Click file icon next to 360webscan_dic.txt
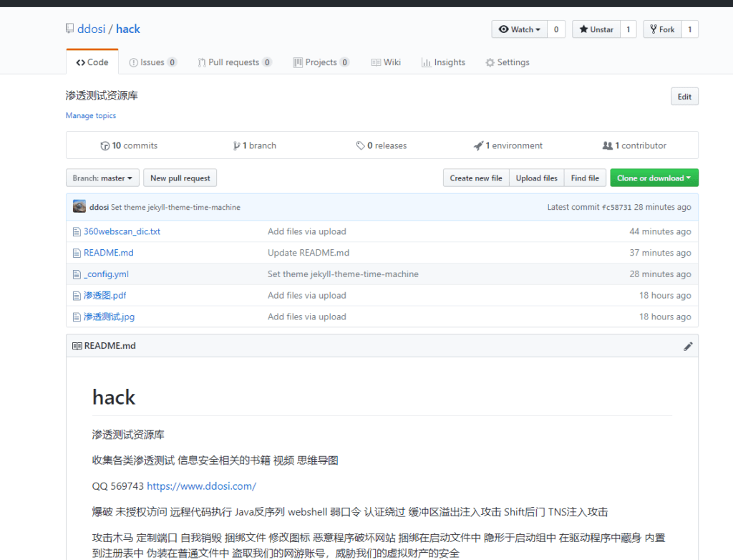The height and width of the screenshot is (560, 733). [x=77, y=231]
